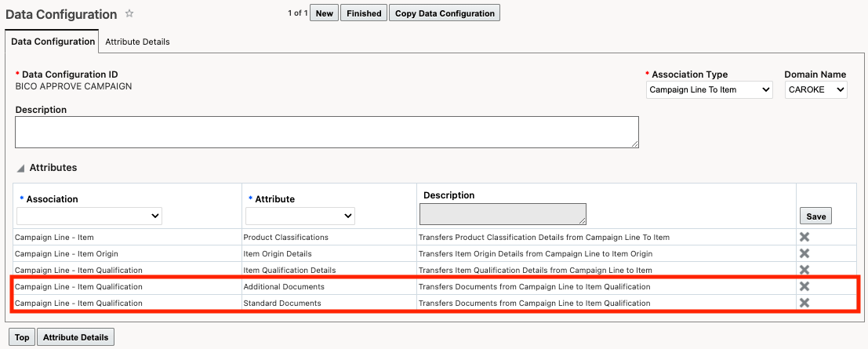Click the favorite star next to Data Configuration
Viewport: 868px width, 349px height.
[x=130, y=14]
